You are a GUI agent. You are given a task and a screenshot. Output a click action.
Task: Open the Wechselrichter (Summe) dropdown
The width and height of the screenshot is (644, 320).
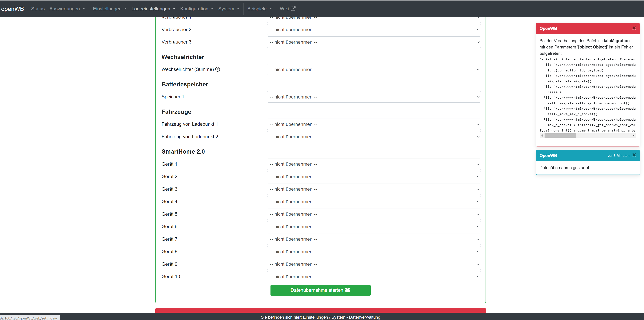pyautogui.click(x=374, y=70)
